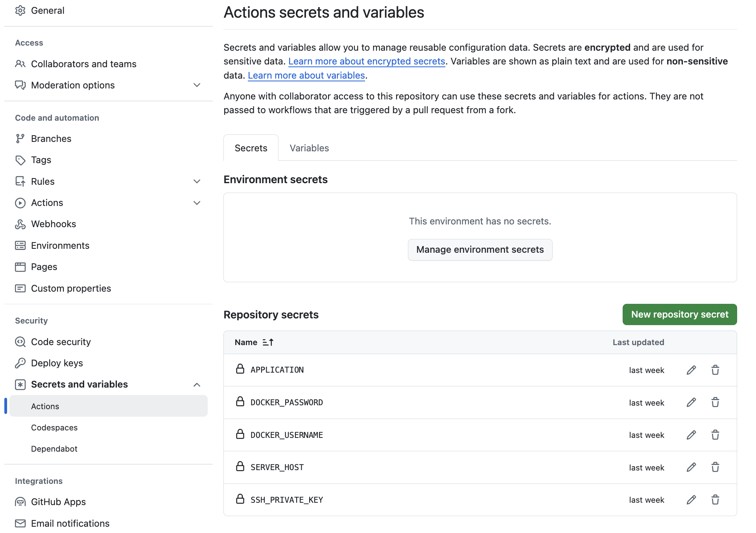Select Codespaces under Secrets and variables
This screenshot has height=533, width=756.
54,427
